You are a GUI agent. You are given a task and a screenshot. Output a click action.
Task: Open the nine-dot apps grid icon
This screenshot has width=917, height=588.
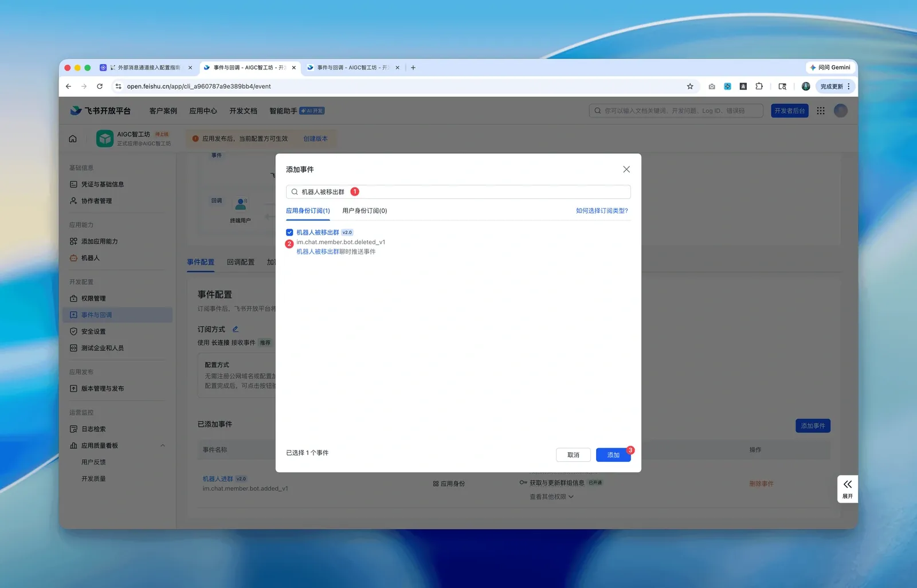point(821,111)
